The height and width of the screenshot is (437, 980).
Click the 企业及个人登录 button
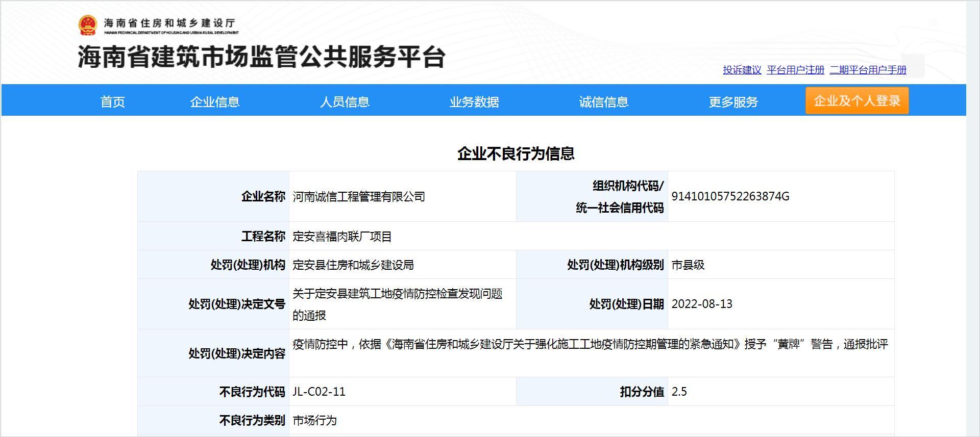point(857,100)
